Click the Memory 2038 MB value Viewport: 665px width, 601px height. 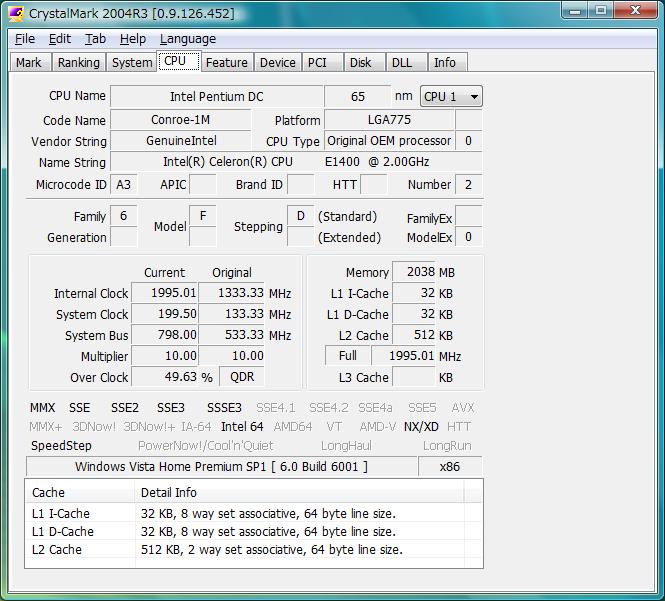[x=414, y=271]
